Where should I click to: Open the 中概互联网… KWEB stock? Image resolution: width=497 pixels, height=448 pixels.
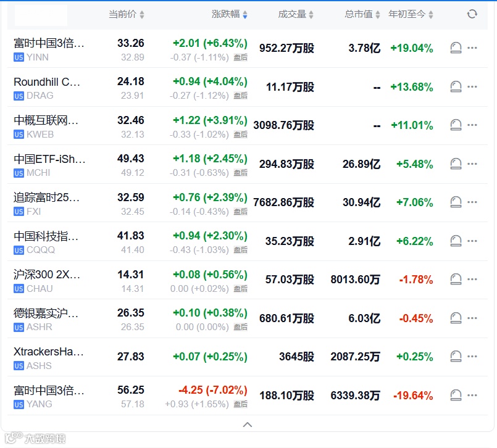coord(46,127)
